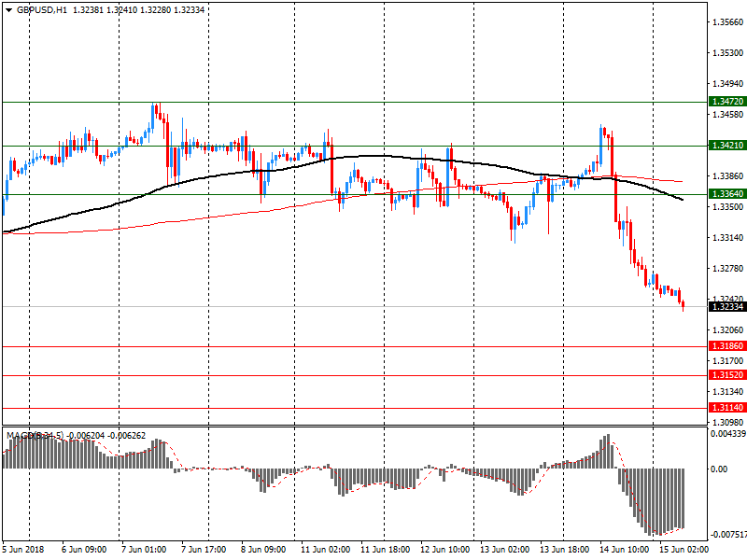
Task: Click the 11 Jun 02:00 time label
Action: pos(325,550)
